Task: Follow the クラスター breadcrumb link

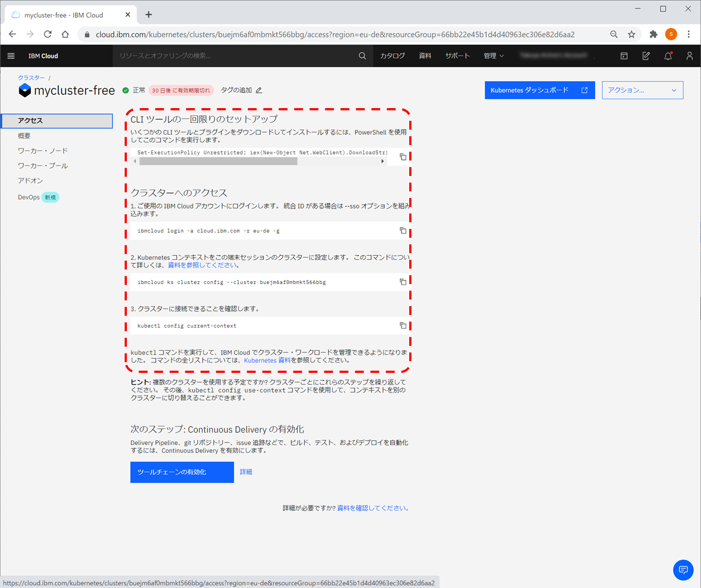Action: (31, 78)
